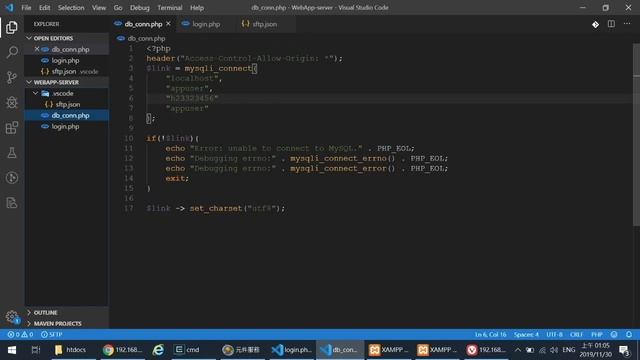Viewport: 640px width, 360px height.
Task: Click the Ln 6, Col 16 cursor position
Action: click(x=490, y=334)
